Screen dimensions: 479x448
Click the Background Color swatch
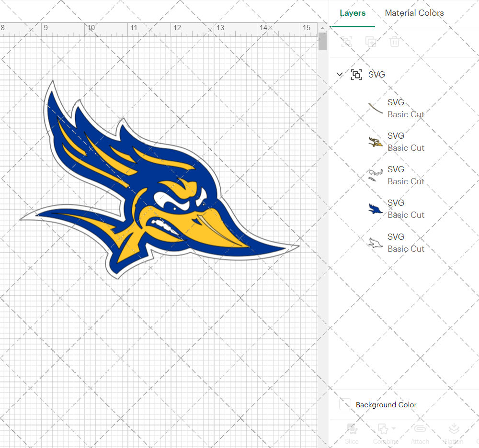pos(345,404)
